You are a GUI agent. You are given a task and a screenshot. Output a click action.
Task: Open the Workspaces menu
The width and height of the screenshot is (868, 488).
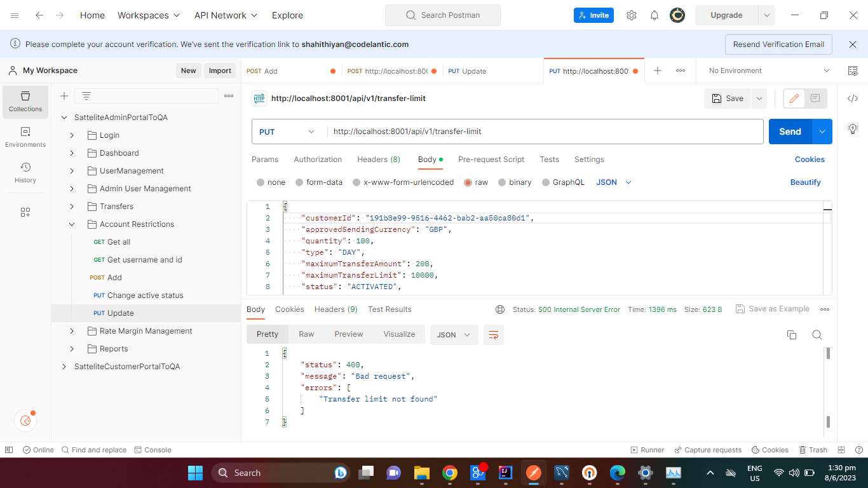(149, 15)
